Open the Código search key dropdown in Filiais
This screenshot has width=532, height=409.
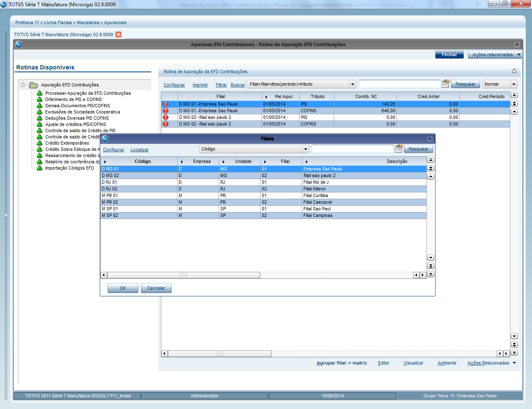tap(305, 149)
